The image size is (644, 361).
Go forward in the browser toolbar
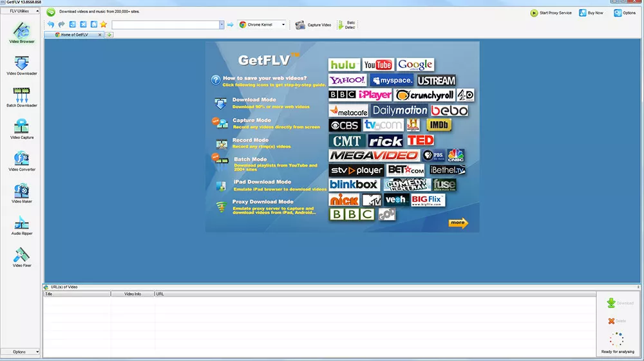62,24
